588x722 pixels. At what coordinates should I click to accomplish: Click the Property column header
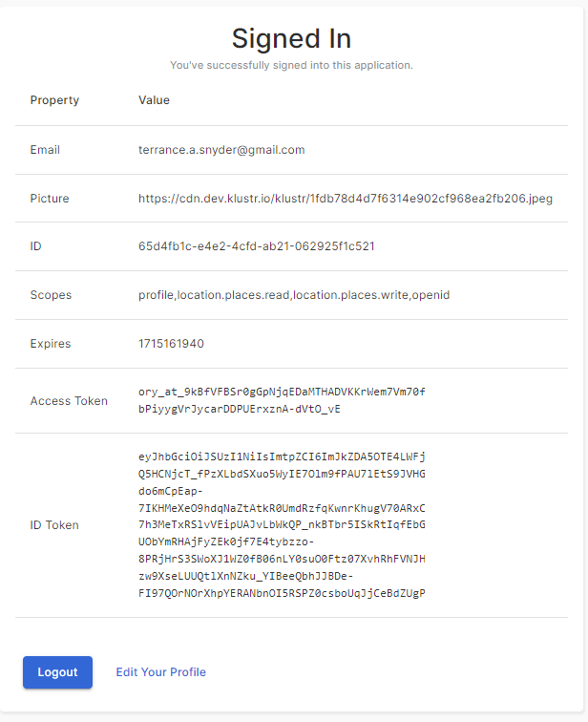pyautogui.click(x=54, y=100)
